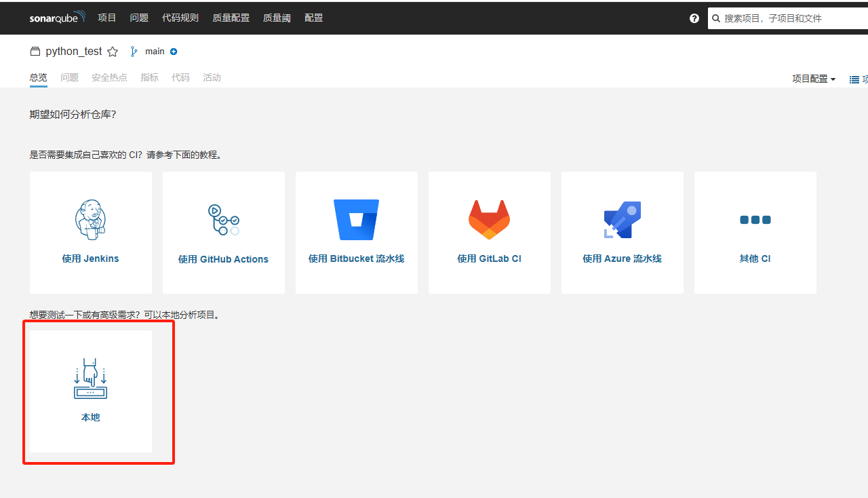Viewport: 868px width, 498px height.
Task: Choose the 使用 Azure 流水线 link
Action: point(622,258)
